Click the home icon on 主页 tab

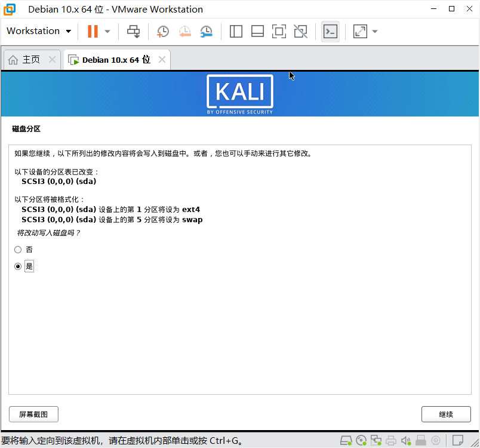(x=13, y=59)
